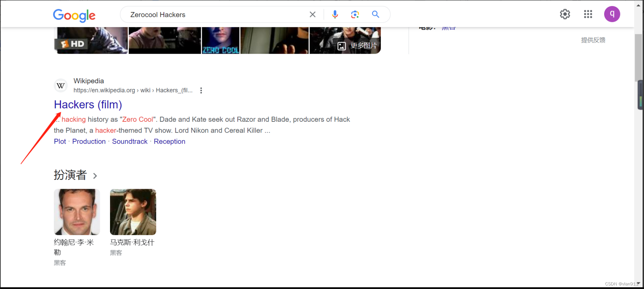Open the ZERO COOL image thumbnail
644x289 pixels.
(x=221, y=40)
